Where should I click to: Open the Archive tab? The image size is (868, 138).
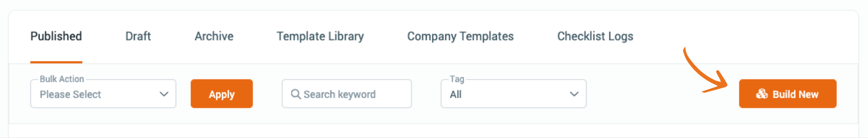(x=214, y=36)
